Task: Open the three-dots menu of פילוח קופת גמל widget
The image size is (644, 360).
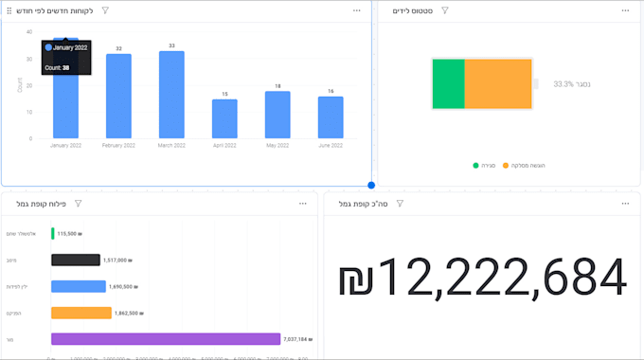Action: coord(303,204)
